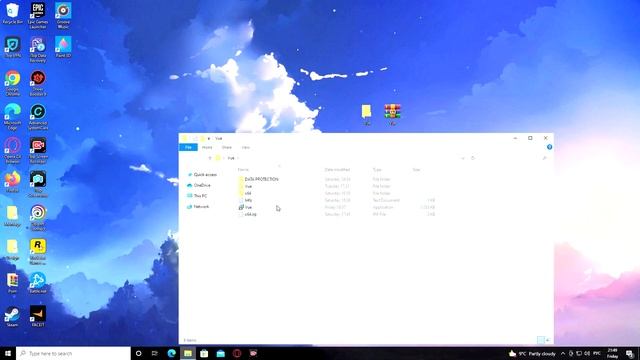Open the Recycle Bin desktop icon
The width and height of the screenshot is (640, 360).
click(12, 13)
